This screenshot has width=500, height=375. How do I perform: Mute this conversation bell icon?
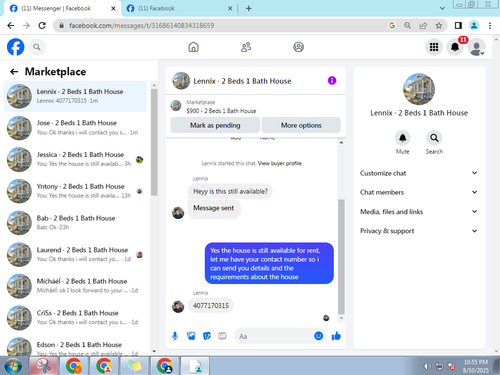pos(403,138)
